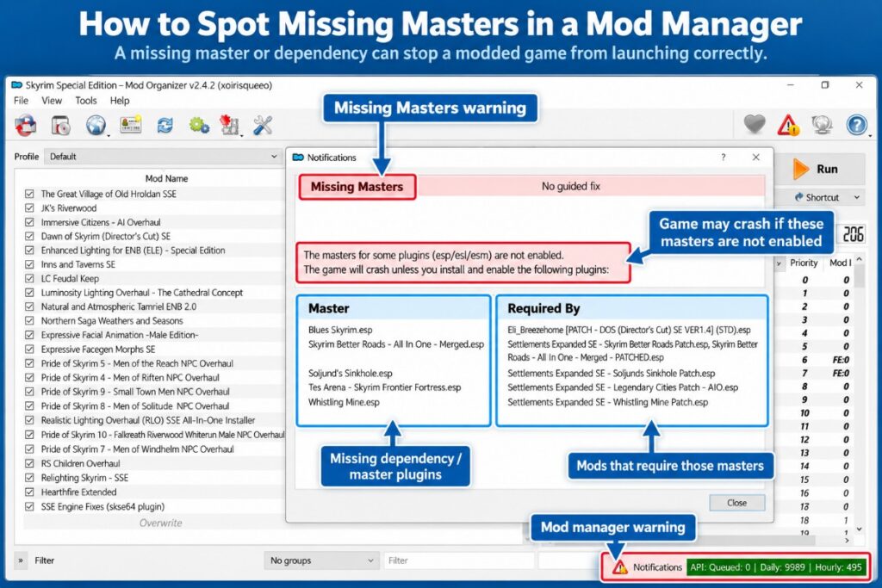The width and height of the screenshot is (882, 588).
Task: Click the Priority column header
Action: 804,263
